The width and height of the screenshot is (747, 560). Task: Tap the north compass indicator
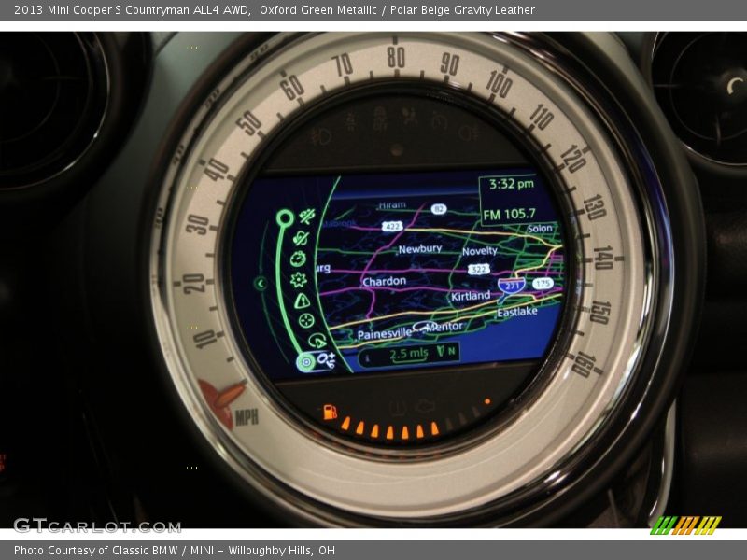tap(446, 352)
